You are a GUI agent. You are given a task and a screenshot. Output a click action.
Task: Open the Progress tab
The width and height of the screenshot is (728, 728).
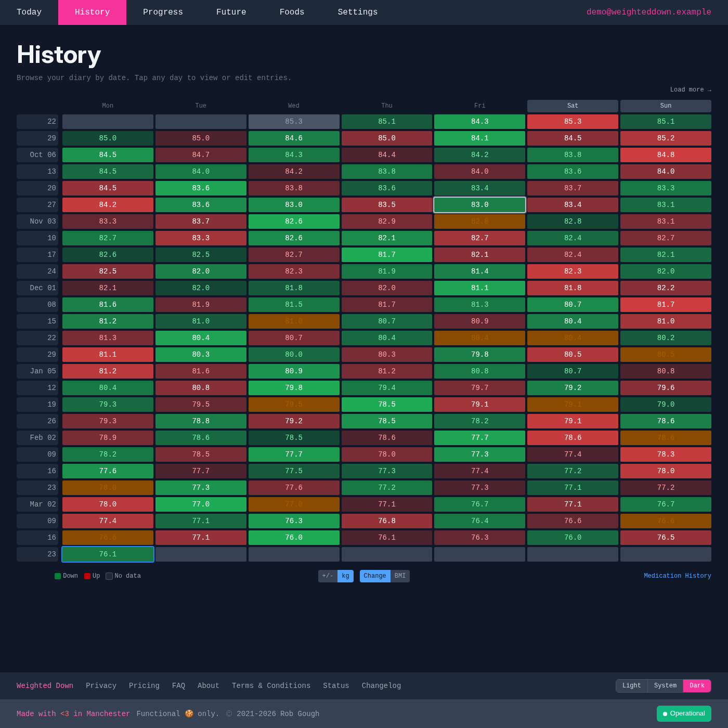pos(163,12)
